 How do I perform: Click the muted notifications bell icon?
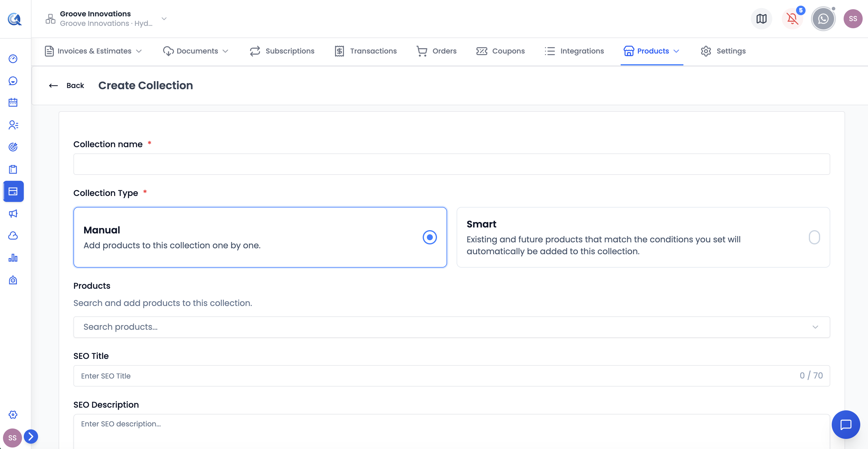[792, 19]
